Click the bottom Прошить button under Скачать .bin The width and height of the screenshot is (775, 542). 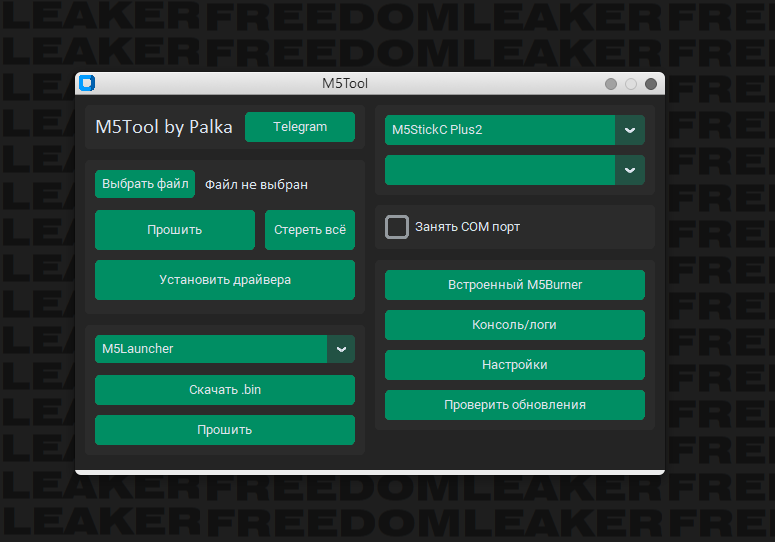[x=225, y=430]
